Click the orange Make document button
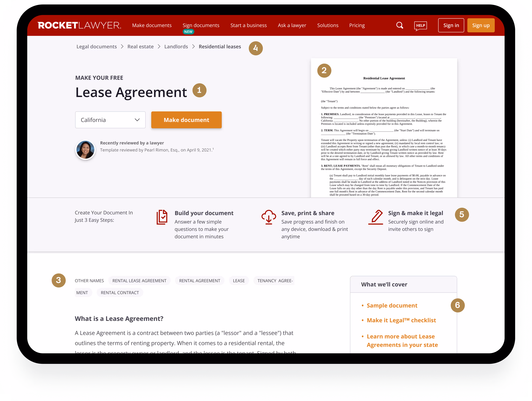 [x=186, y=120]
